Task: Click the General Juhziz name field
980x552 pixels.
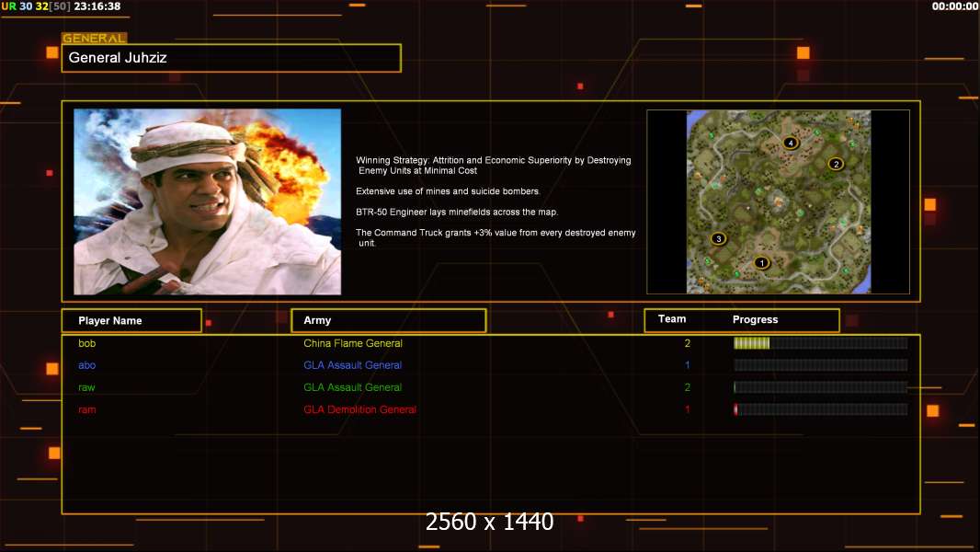Action: click(x=232, y=58)
